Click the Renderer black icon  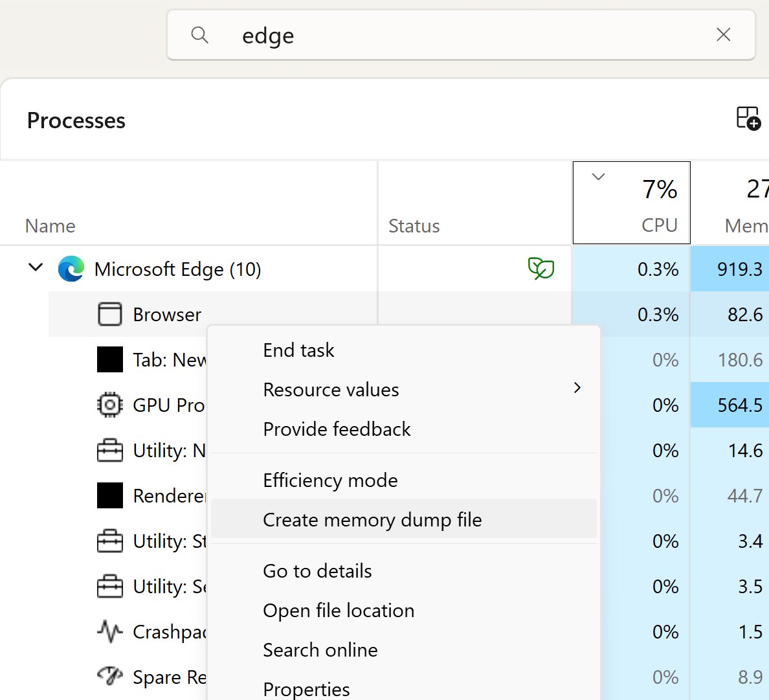coord(110,495)
